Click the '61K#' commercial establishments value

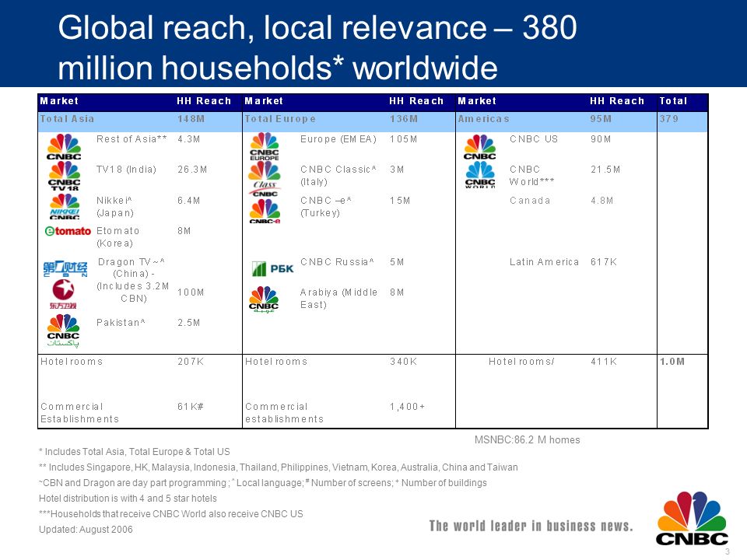191,407
